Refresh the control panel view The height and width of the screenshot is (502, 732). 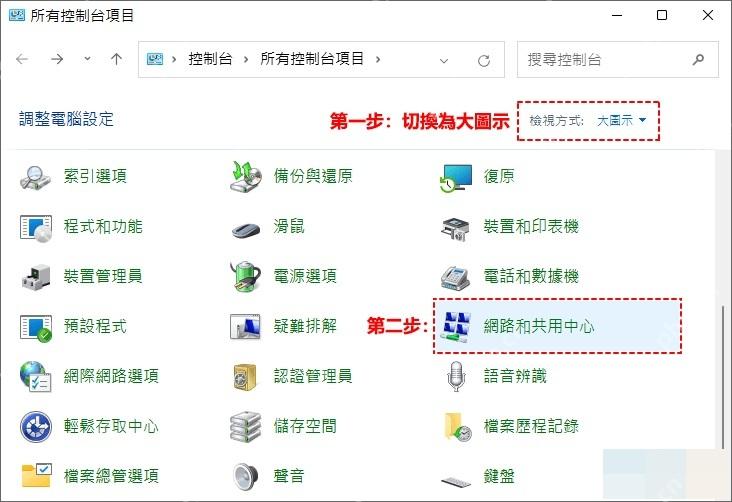click(x=484, y=60)
